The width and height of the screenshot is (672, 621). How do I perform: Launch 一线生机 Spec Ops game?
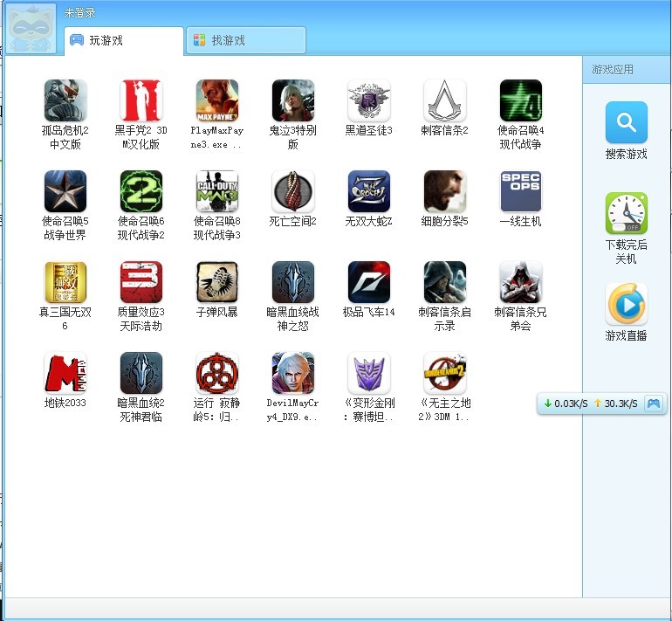tap(520, 191)
